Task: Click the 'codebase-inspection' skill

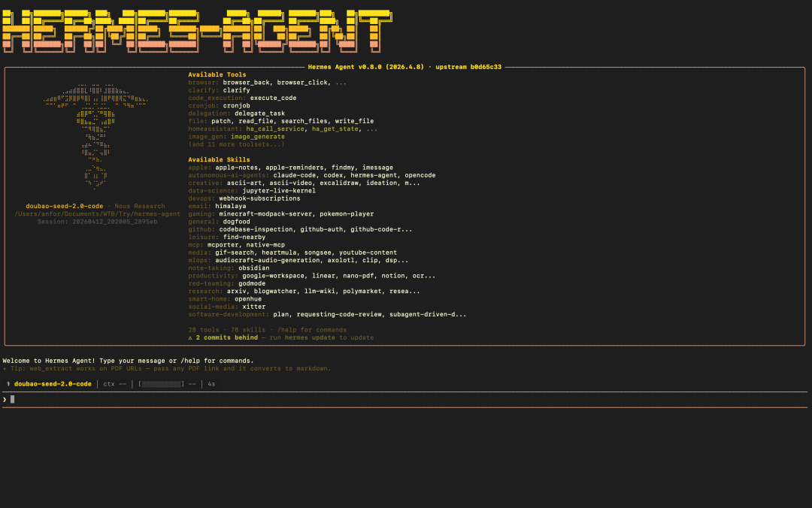Action: [256, 229]
